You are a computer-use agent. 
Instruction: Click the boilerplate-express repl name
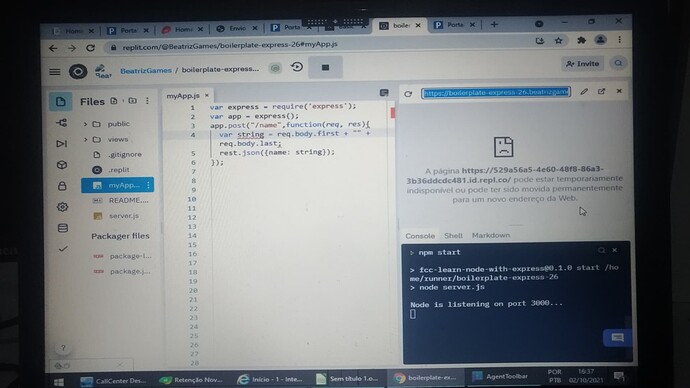[x=220, y=69]
